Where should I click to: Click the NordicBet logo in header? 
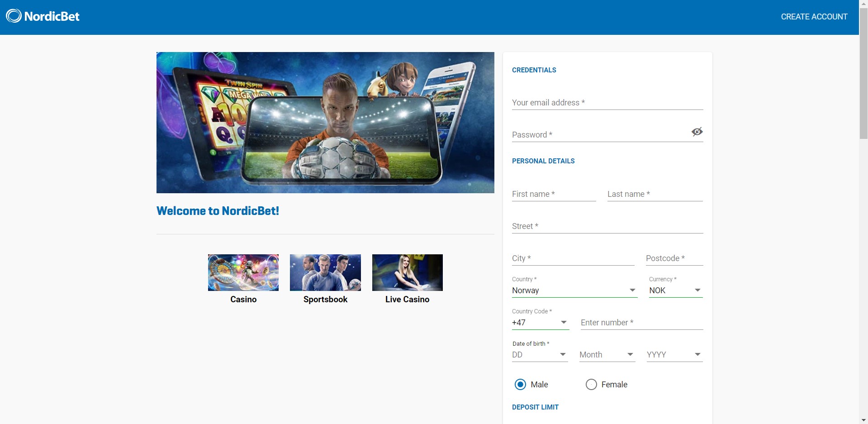pyautogui.click(x=43, y=16)
